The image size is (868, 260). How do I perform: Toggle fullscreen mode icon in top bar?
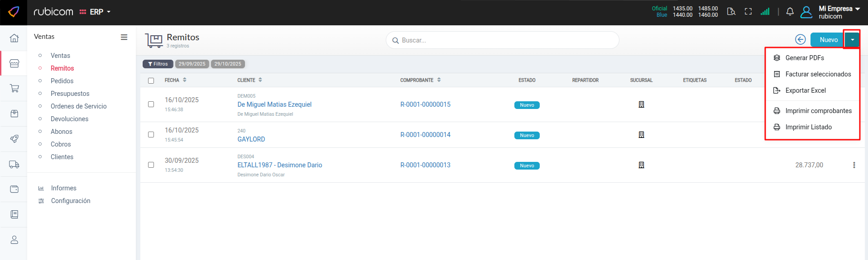coord(748,12)
